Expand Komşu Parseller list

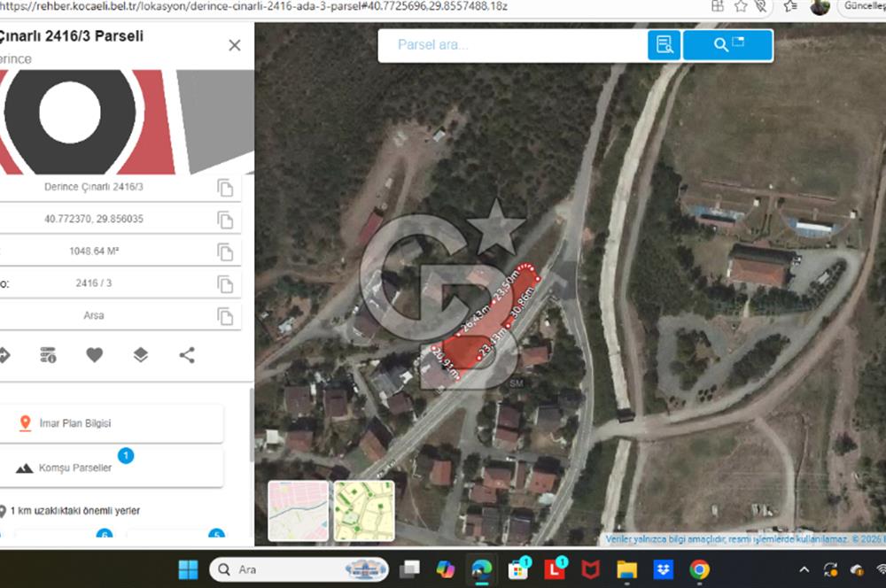click(112, 468)
